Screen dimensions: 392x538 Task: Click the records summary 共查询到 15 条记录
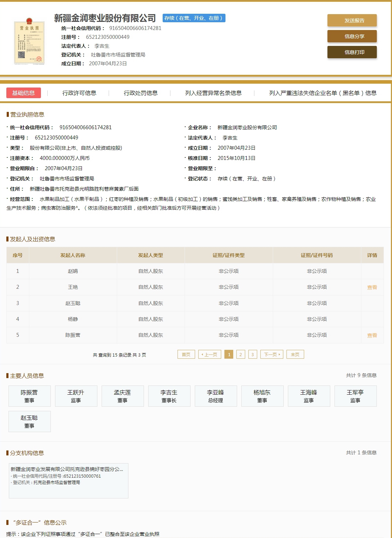(x=119, y=355)
